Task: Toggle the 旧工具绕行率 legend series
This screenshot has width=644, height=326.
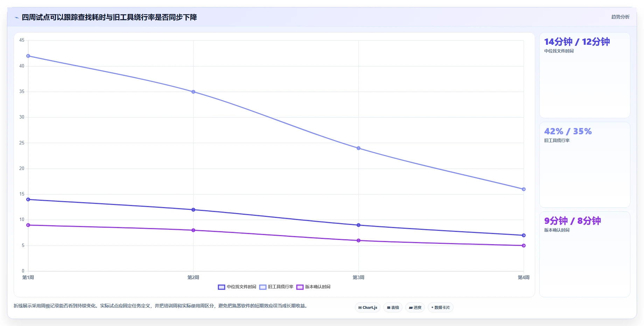Action: tap(276, 287)
